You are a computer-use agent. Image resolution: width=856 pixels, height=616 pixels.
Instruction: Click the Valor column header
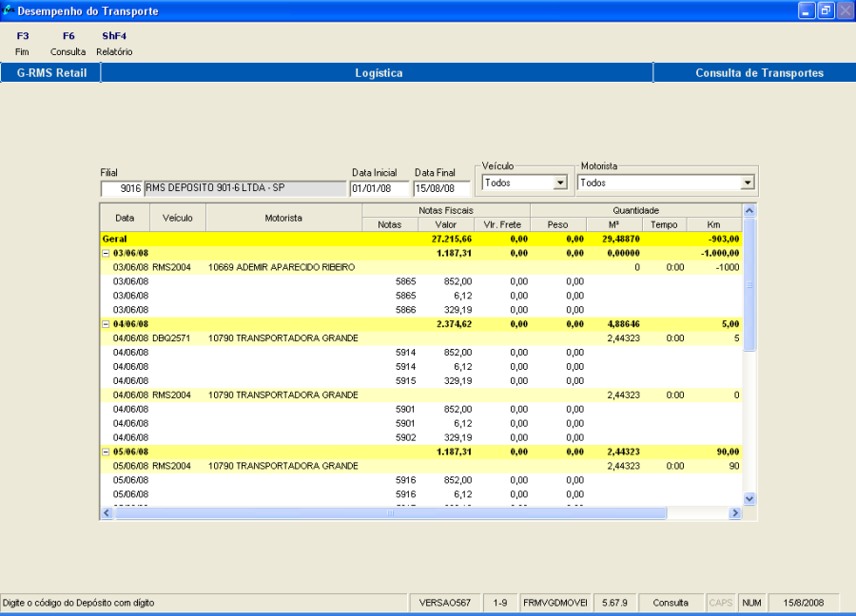(x=446, y=224)
